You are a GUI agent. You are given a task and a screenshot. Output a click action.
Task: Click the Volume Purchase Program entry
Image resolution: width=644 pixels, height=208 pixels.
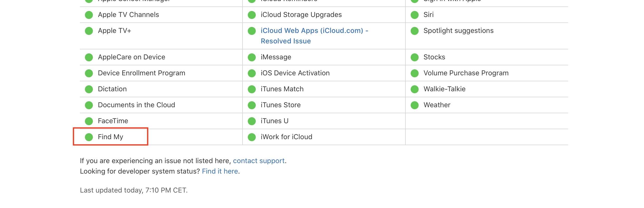pyautogui.click(x=466, y=73)
